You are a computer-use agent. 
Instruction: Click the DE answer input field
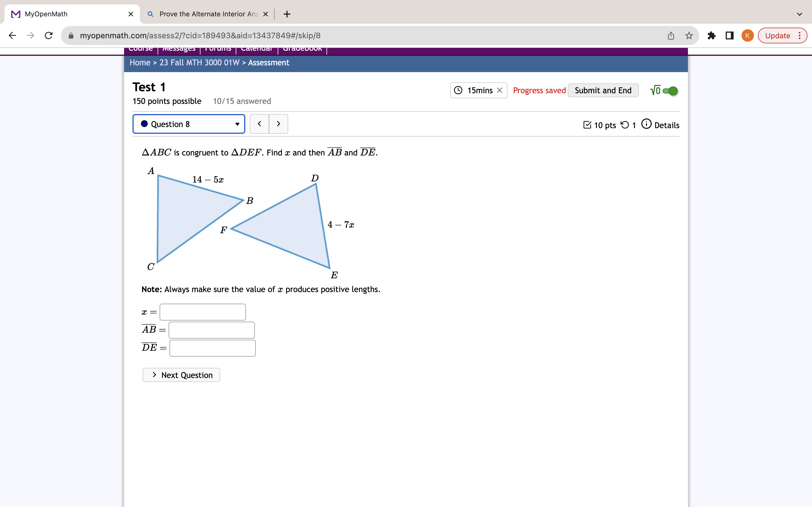(212, 348)
